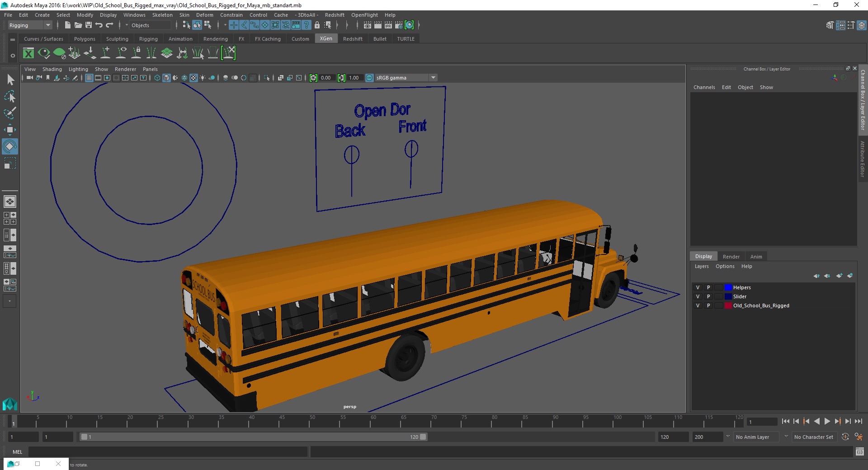Screen dimensions: 868x470
Task: Open the Layers menu in layer editor
Action: pos(702,266)
